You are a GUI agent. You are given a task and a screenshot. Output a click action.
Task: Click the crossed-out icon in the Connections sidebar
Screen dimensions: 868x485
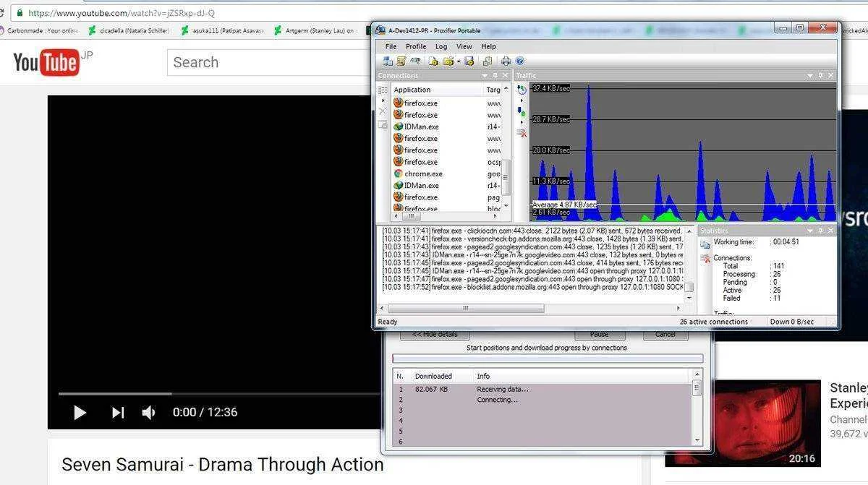383,111
